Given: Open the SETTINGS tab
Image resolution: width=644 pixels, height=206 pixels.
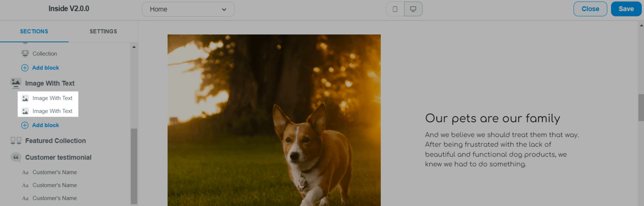Looking at the screenshot, I should pos(103,31).
